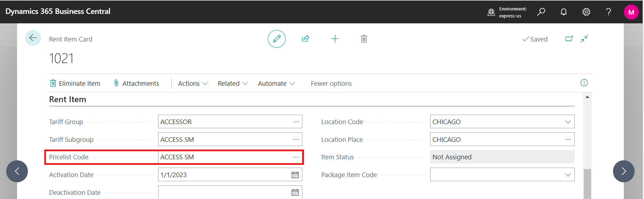Click the share icon

pos(305,39)
